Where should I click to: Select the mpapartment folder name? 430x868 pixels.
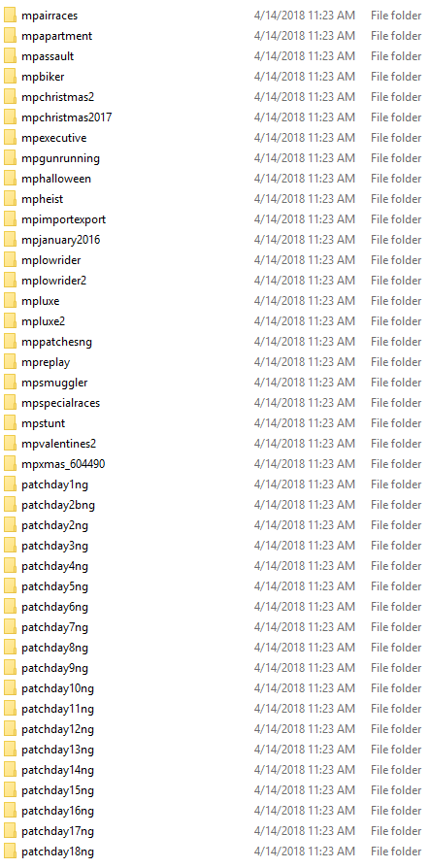coord(57,36)
